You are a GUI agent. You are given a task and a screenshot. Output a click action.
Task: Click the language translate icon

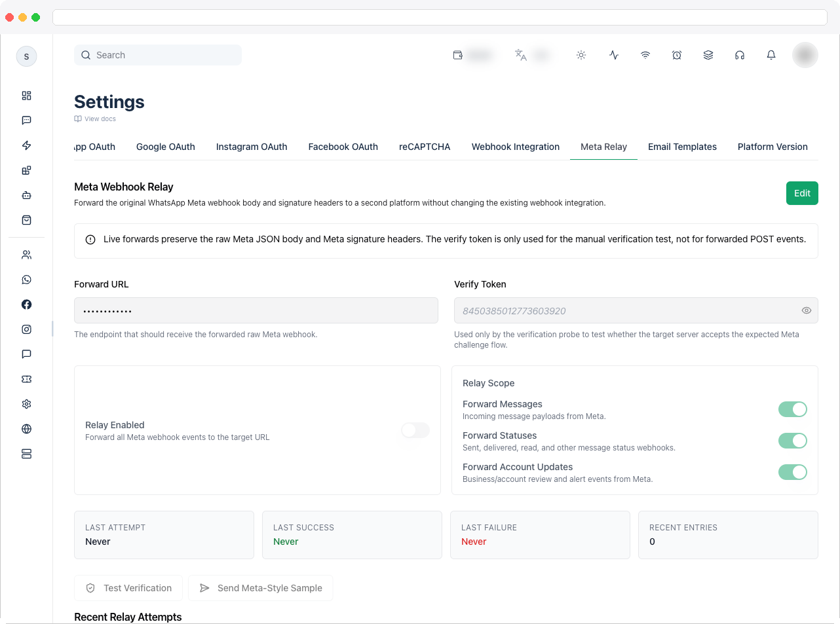click(x=521, y=55)
